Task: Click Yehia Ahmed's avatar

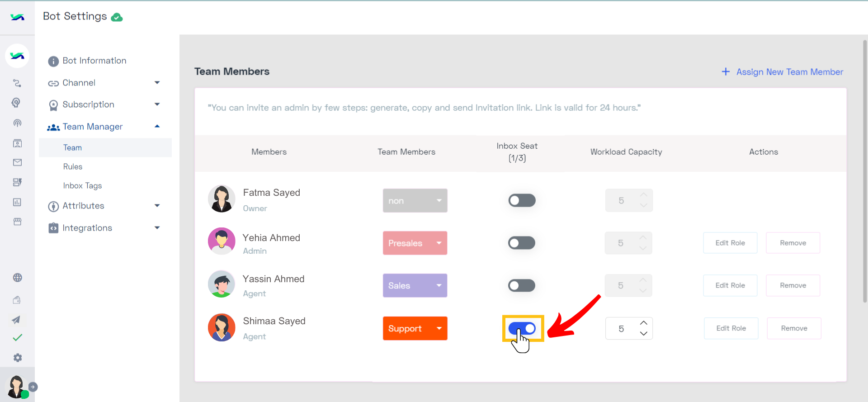Action: pyautogui.click(x=222, y=241)
